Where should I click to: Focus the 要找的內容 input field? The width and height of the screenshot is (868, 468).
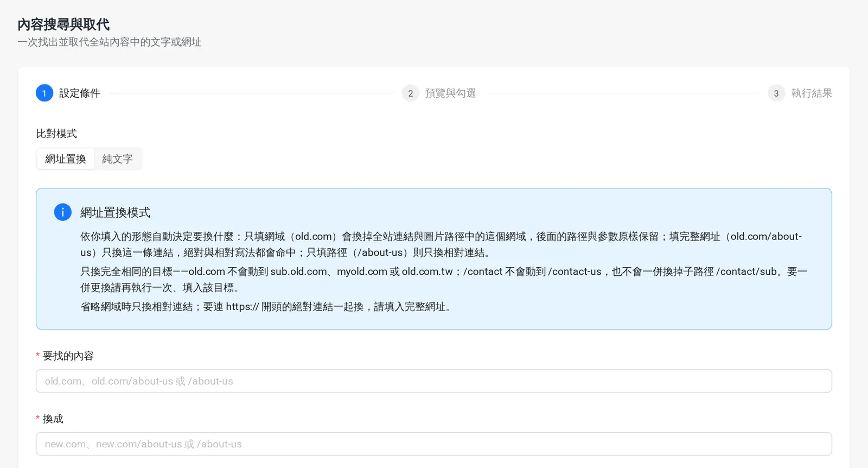(x=434, y=381)
